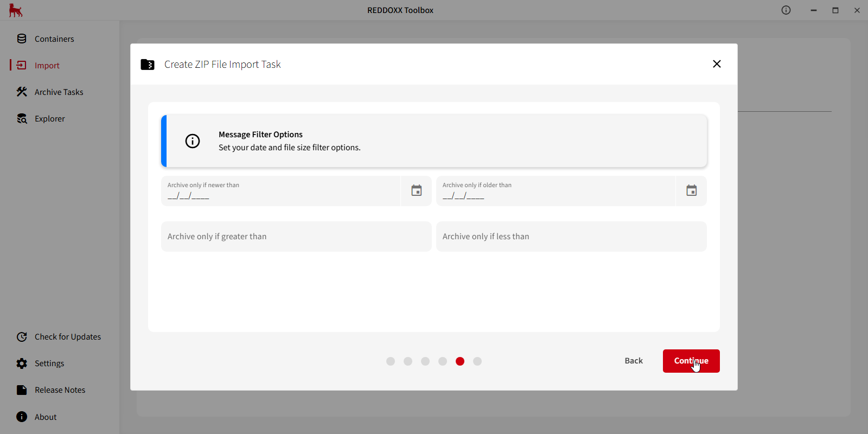Jump to third wizard step dot
The image size is (868, 434).
[425, 361]
